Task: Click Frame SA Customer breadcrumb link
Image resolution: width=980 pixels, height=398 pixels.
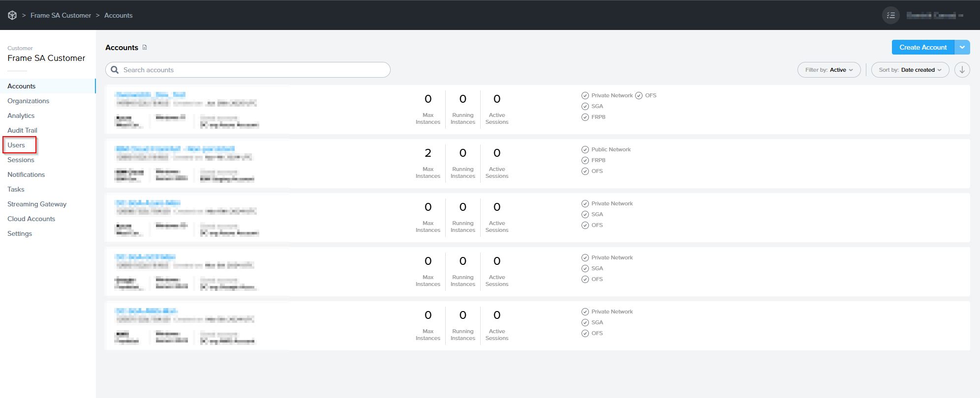Action: [x=61, y=15]
